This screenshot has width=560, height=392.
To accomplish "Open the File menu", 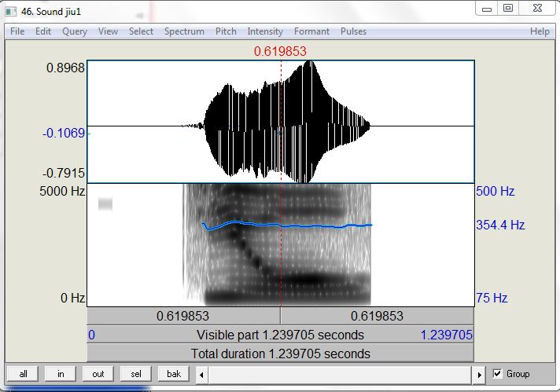I will click(17, 31).
